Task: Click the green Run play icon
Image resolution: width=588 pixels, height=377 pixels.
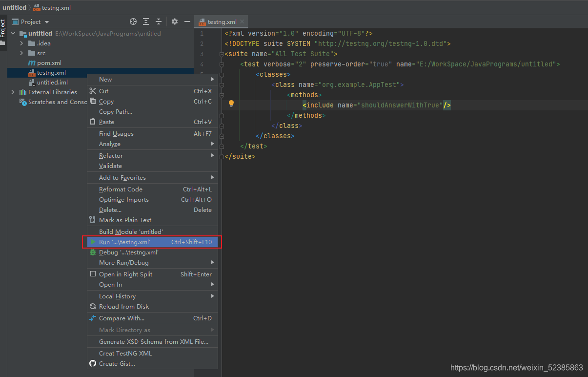Action: click(x=93, y=242)
